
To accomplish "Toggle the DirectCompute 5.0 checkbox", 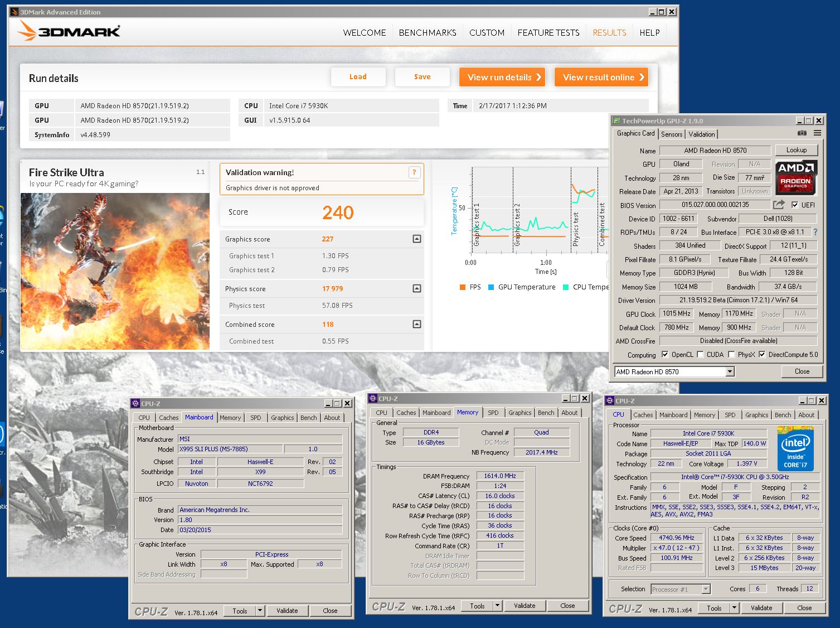I will point(762,354).
